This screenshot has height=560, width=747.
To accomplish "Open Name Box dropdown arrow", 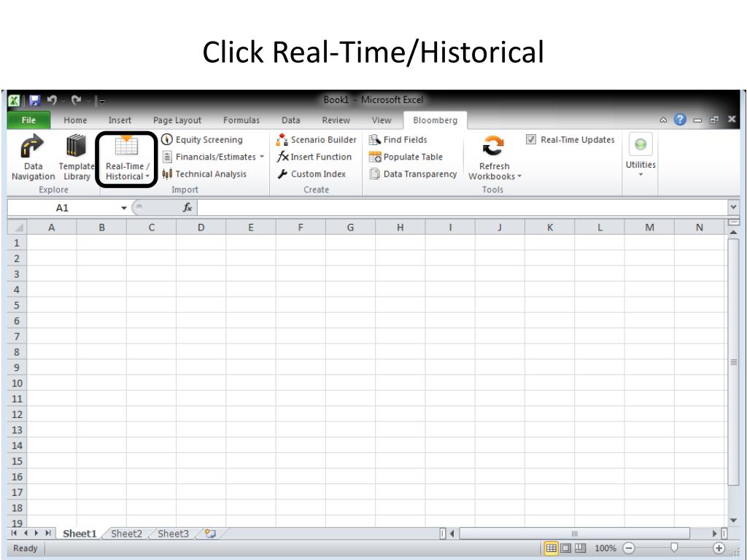I will pos(123,208).
